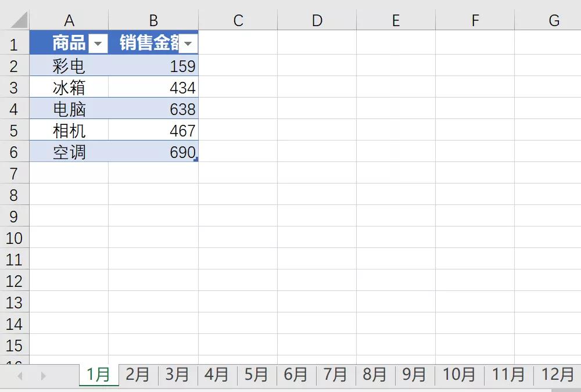Switch to the 7月 sheet tab
Screen dimensions: 581x392
click(335, 375)
